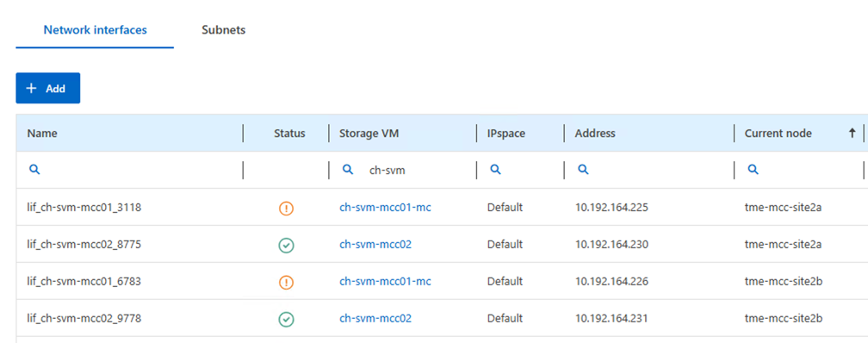Click the green check status icon for lif_ch-svm-mcc02_9778
Screen dimensions: 868x343
286,319
